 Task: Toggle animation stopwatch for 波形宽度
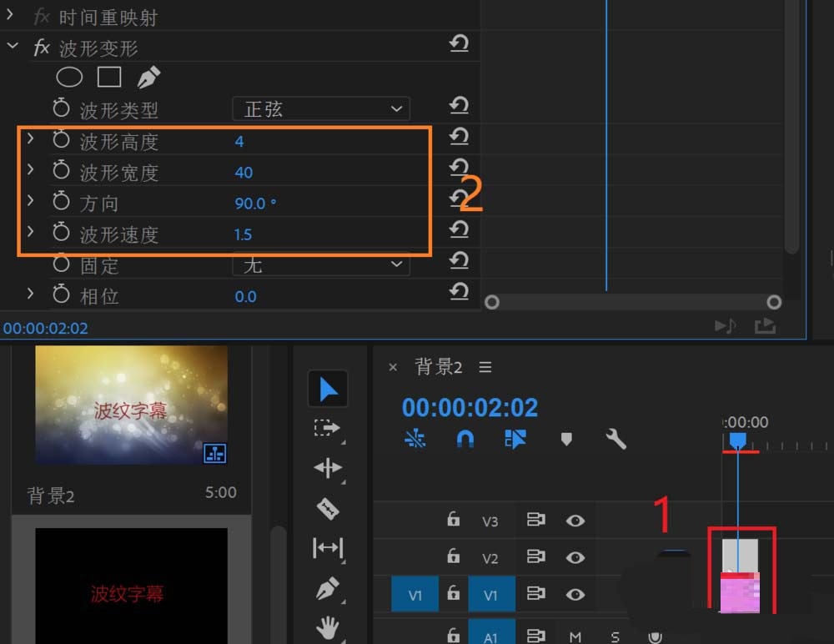click(61, 172)
